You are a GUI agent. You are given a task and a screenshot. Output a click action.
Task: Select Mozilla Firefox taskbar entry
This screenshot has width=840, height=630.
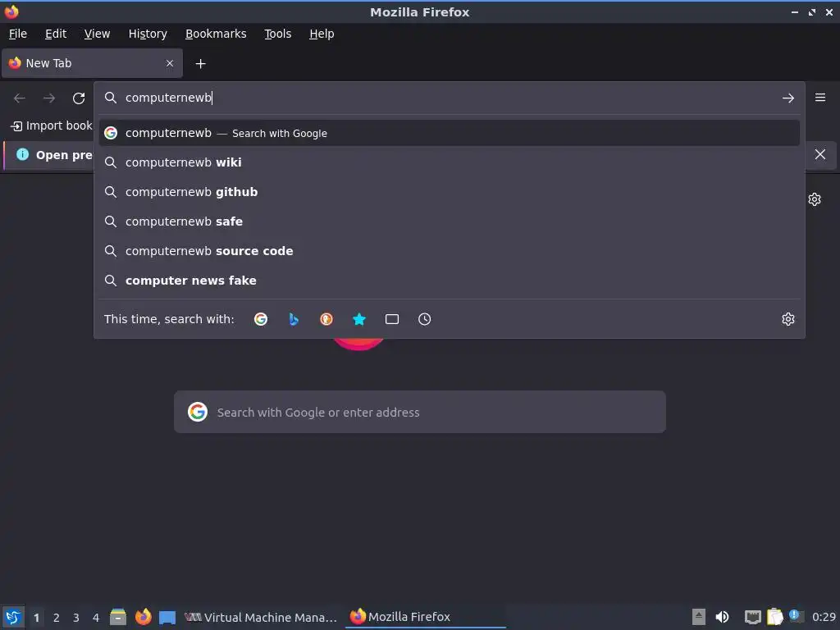(x=426, y=617)
